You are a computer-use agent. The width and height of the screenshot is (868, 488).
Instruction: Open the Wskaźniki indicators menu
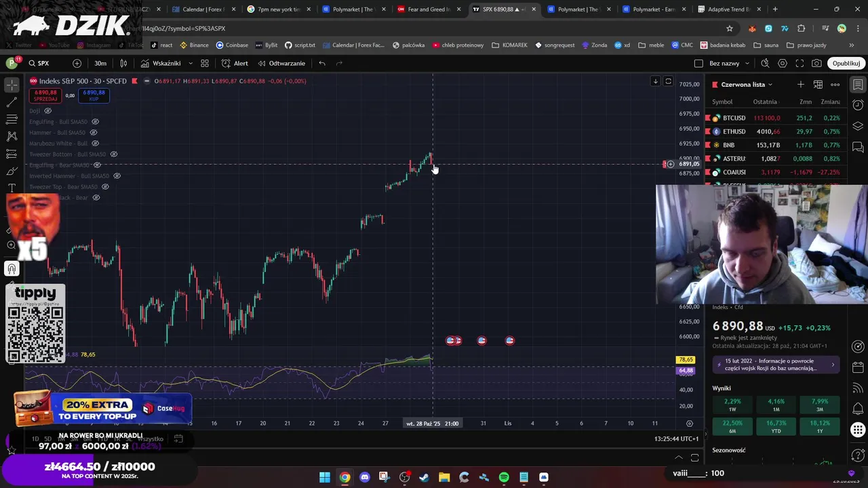point(161,63)
